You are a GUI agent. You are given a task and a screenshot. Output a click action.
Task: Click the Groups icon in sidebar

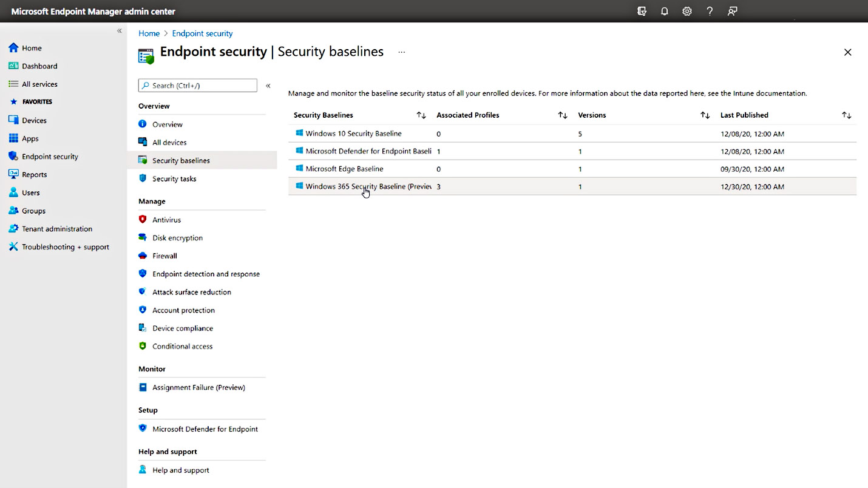13,211
